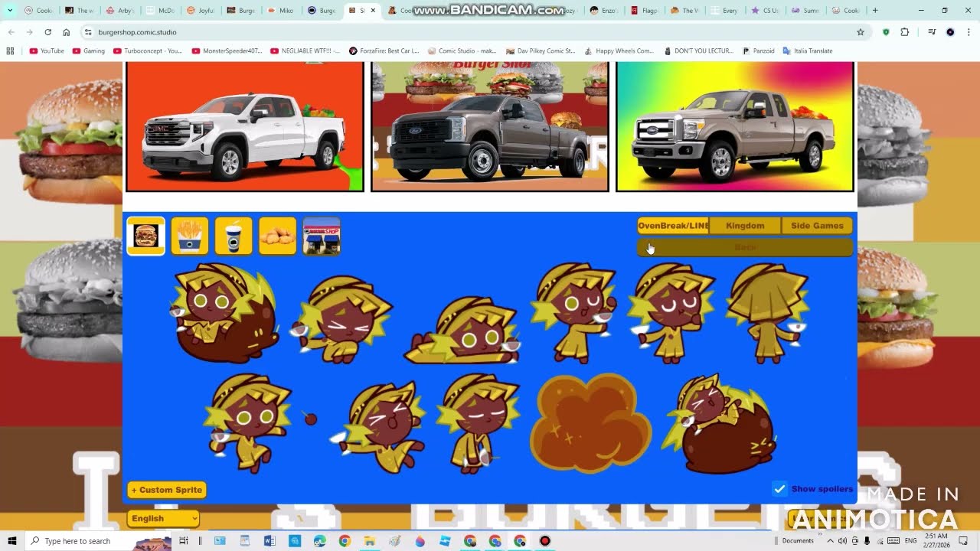Open the Side Games tab
Screen dimensions: 980x551
pos(817,226)
